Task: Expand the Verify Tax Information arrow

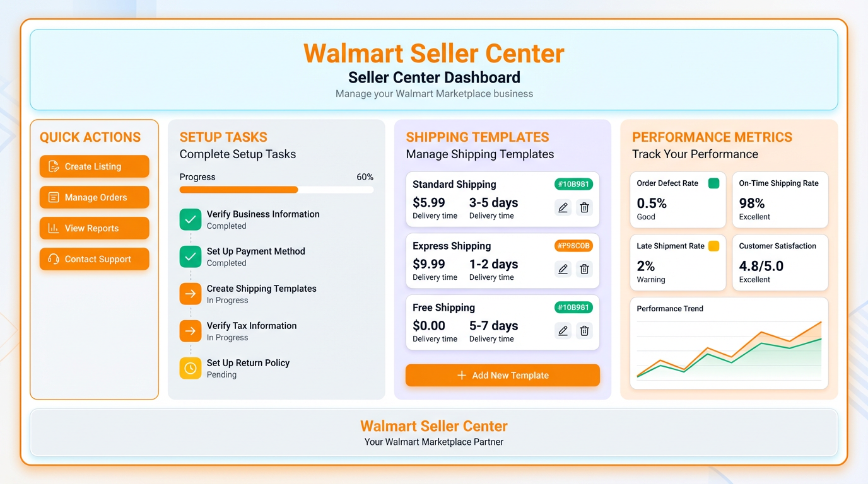Action: [190, 331]
